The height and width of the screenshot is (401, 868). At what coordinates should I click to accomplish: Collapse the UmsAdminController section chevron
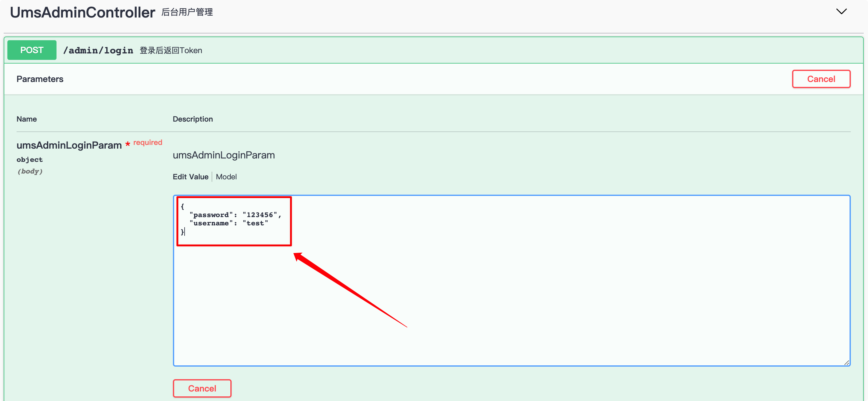coord(841,12)
